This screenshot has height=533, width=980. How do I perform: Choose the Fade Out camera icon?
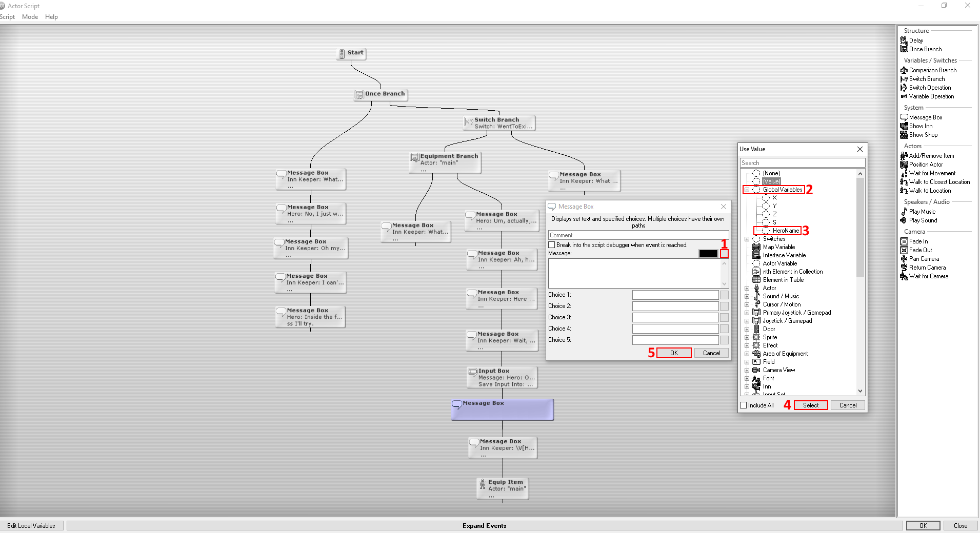[904, 250]
